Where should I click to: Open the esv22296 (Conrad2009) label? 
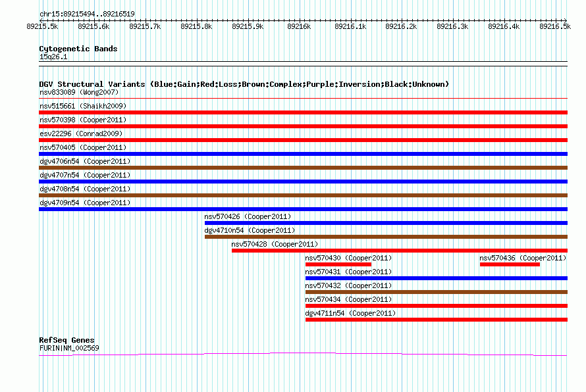(81, 134)
